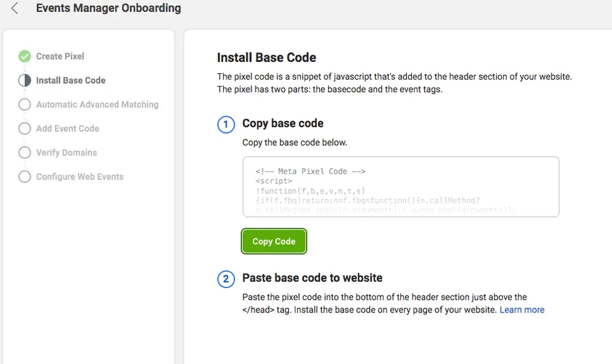Click the empty circle beside Configure Web Events
This screenshot has height=364, width=612.
[x=25, y=177]
